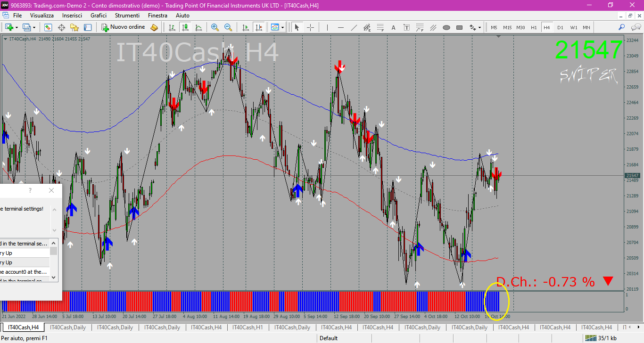Screen dimensions: 644x343
Task: Switch timeframe to D1
Action: tap(560, 27)
